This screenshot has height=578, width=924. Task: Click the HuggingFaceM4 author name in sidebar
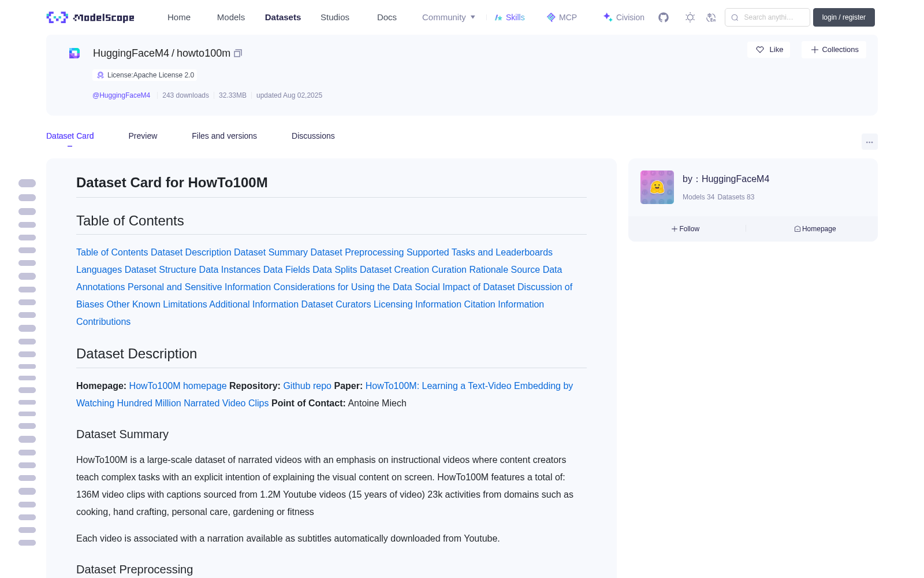pos(735,179)
